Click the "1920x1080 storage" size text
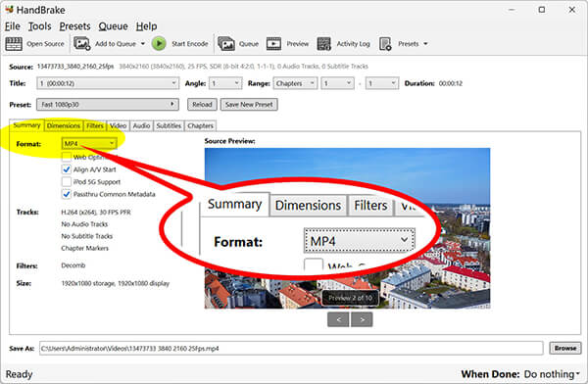Image resolution: width=588 pixels, height=384 pixels. tap(88, 283)
